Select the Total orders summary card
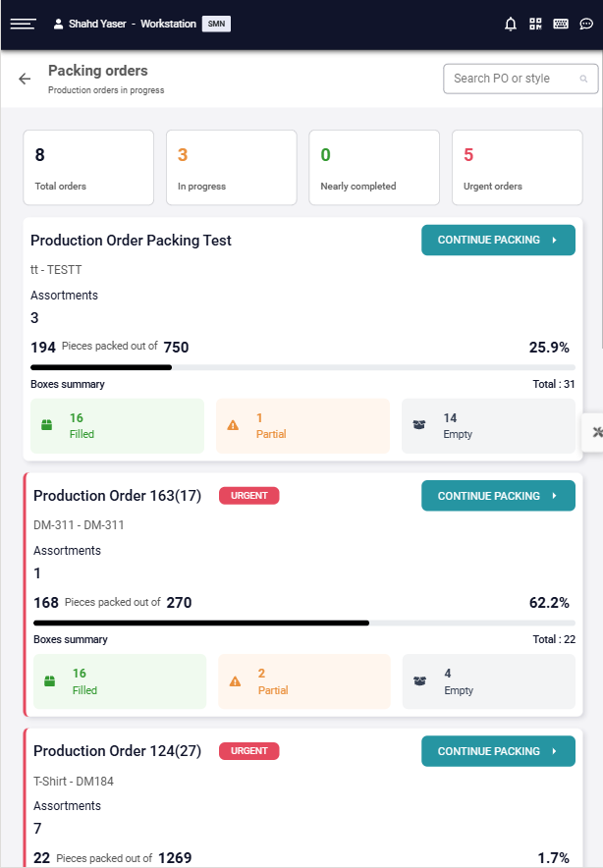 pos(88,168)
